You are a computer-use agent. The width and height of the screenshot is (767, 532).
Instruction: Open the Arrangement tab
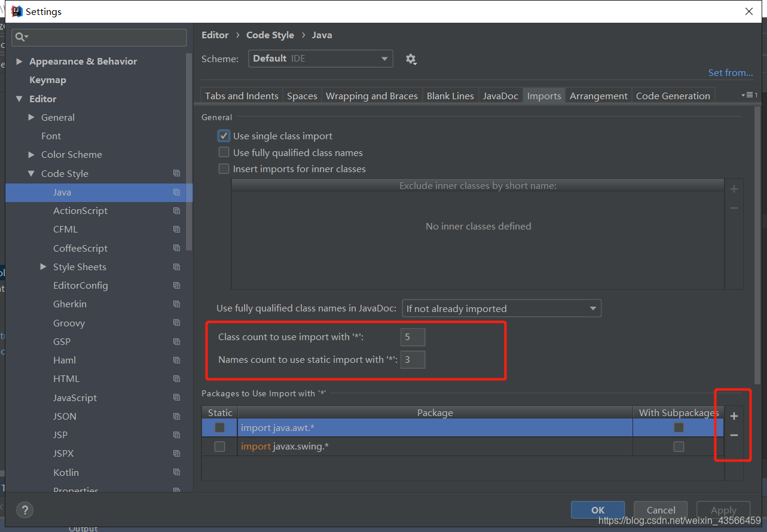click(598, 96)
